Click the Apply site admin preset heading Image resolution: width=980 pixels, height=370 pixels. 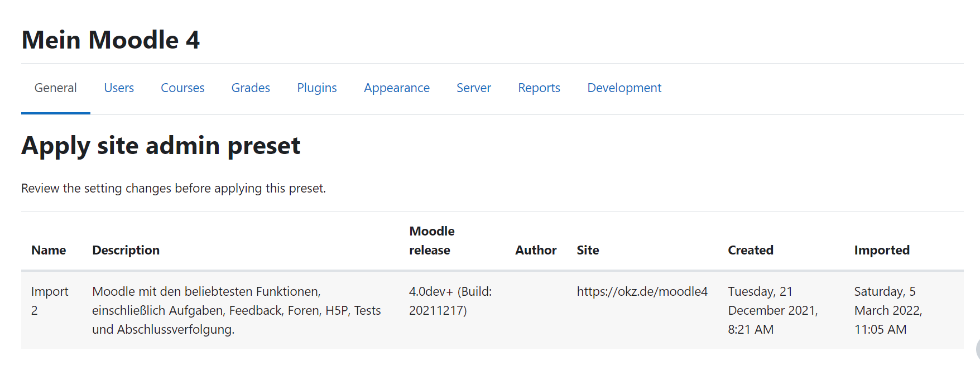[161, 146]
